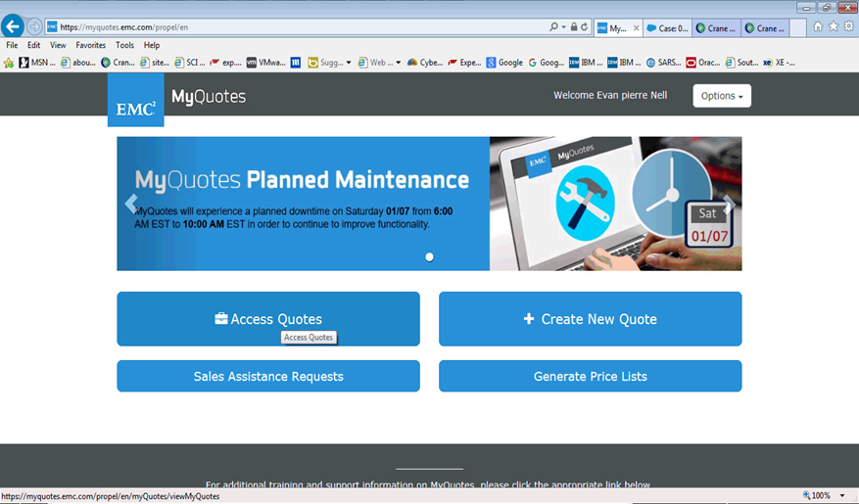Click previous slide arrow on banner
Screen dimensions: 859x504
pyautogui.click(x=131, y=204)
